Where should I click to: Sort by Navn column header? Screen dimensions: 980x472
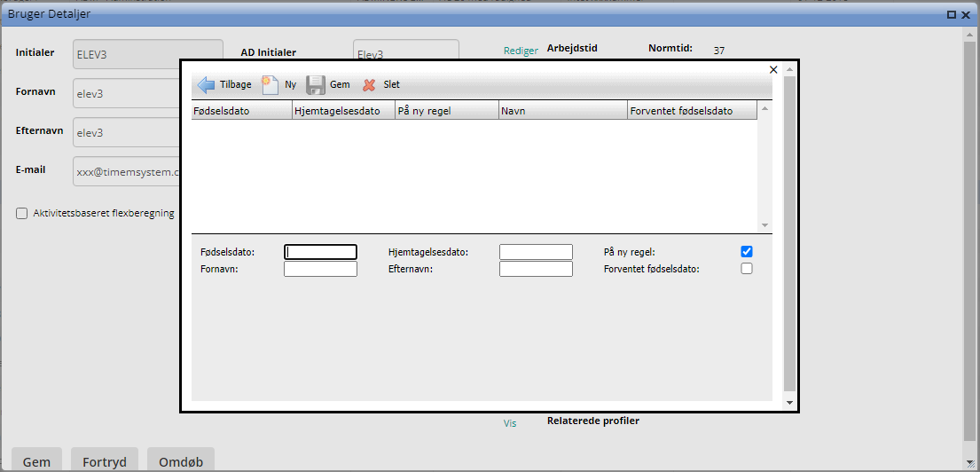coord(561,111)
